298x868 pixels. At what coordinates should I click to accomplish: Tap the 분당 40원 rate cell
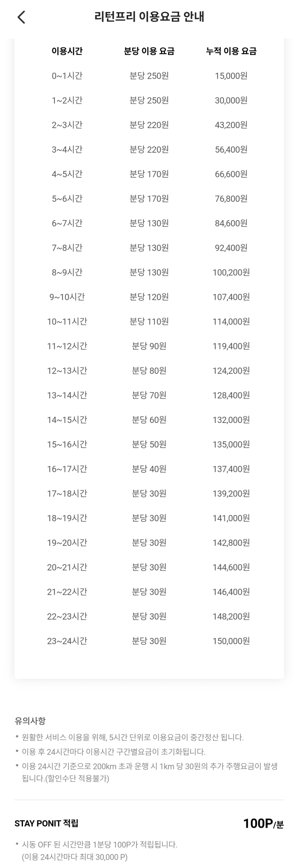[x=149, y=469]
